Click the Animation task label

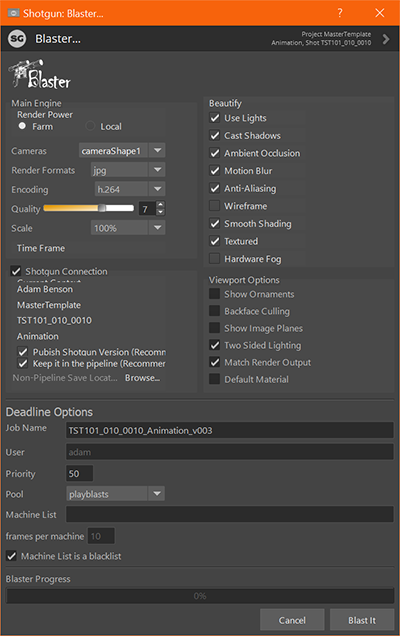[38, 336]
